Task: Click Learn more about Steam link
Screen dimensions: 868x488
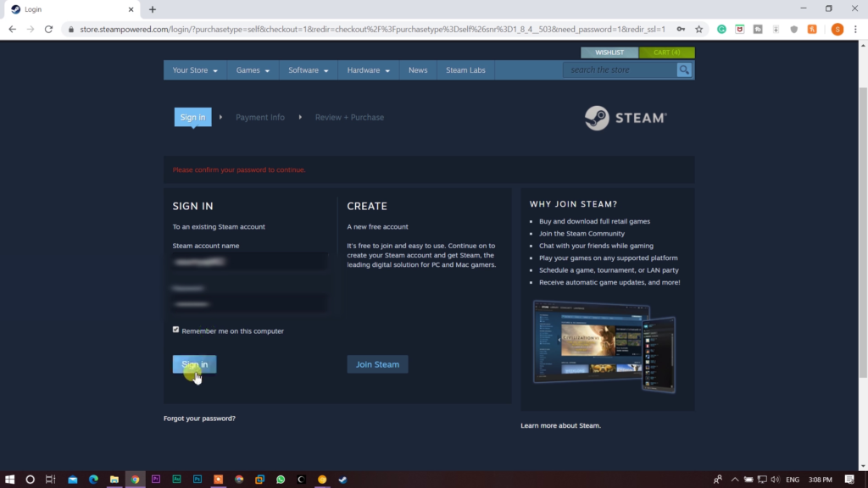Action: pyautogui.click(x=561, y=425)
